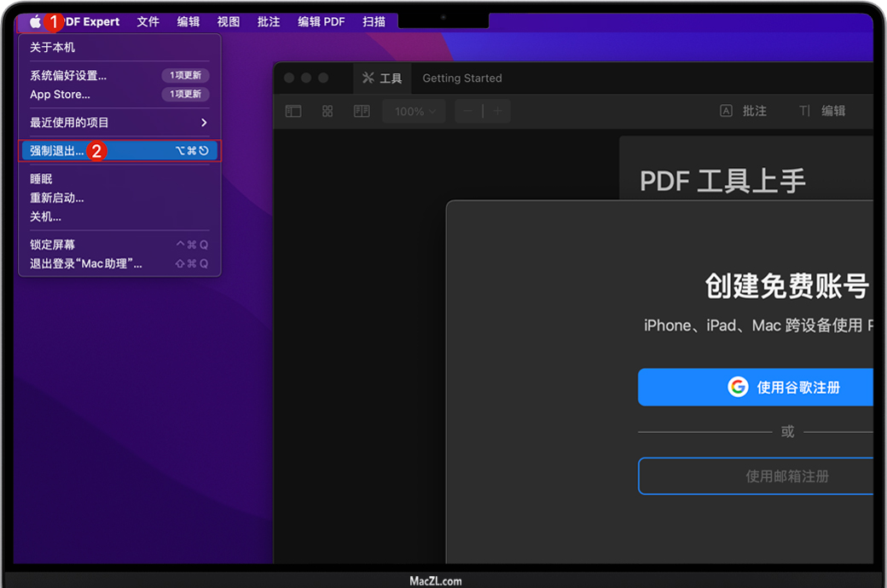
Task: Select 锁定屏幕 menu entry
Action: click(119, 245)
